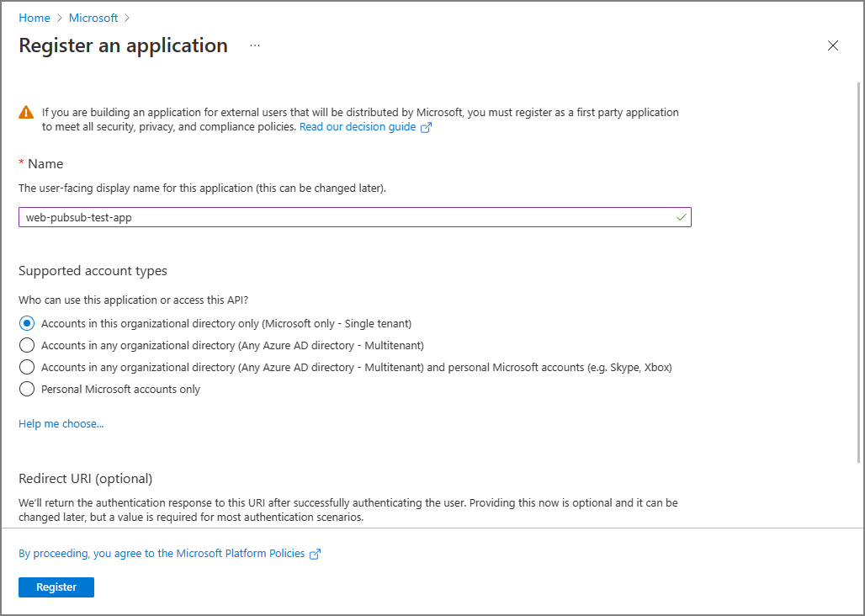Click the Platform Policies external link icon
Image resolution: width=865 pixels, height=616 pixels.
click(x=316, y=554)
